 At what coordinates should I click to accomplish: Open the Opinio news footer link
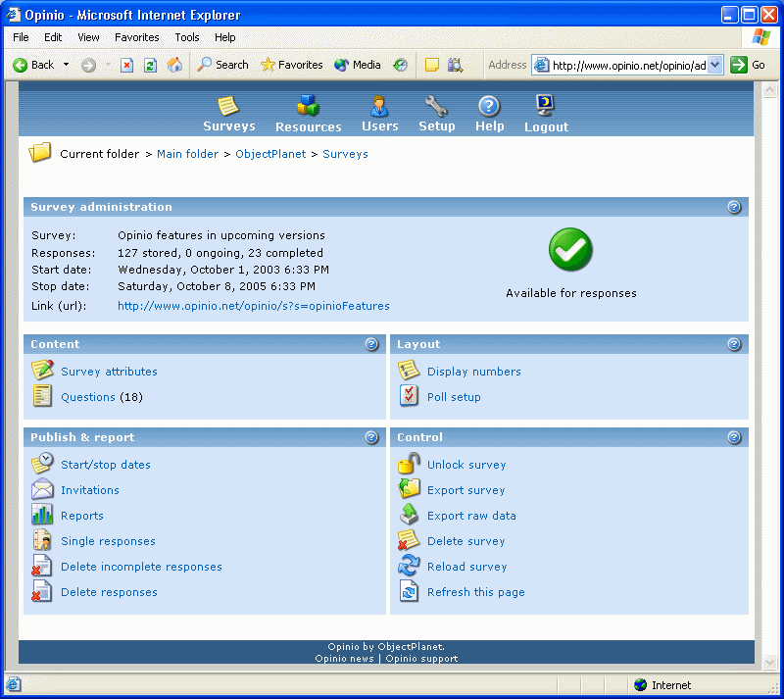(x=345, y=659)
